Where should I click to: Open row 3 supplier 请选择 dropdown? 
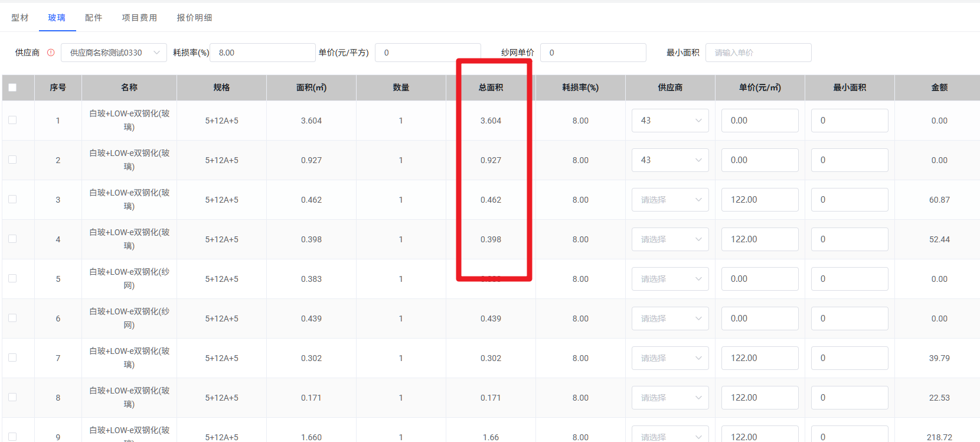click(x=670, y=200)
